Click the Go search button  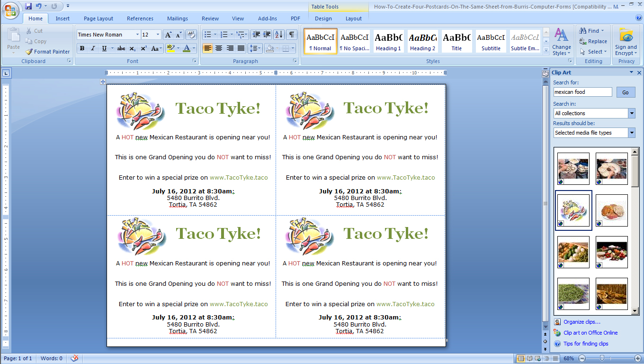pos(626,92)
